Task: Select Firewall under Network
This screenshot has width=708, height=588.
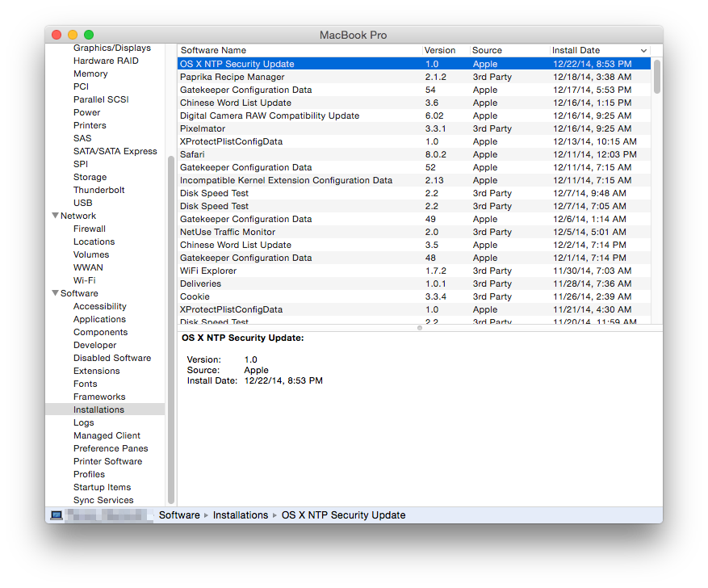Action: tap(90, 229)
